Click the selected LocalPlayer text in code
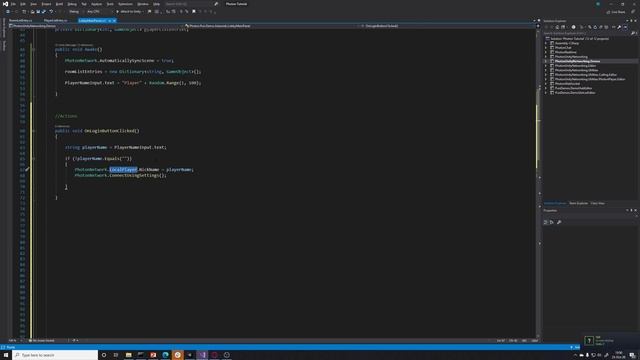This screenshot has height=360, width=640. 123,169
